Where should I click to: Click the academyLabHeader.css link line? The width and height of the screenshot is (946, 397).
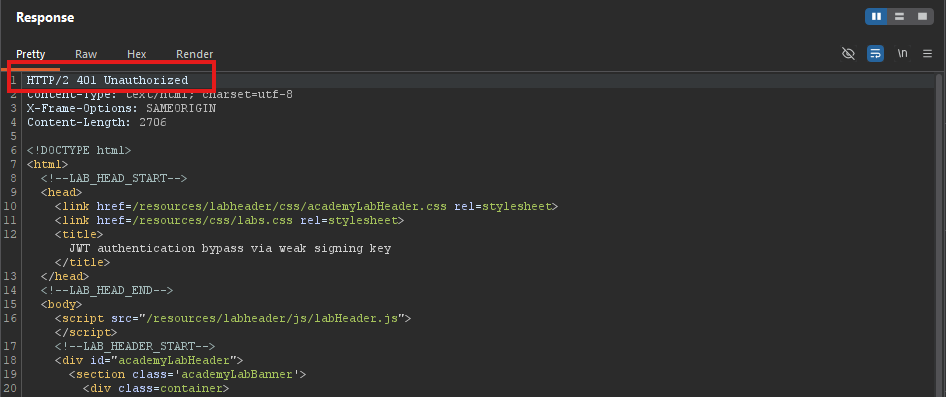[306, 206]
